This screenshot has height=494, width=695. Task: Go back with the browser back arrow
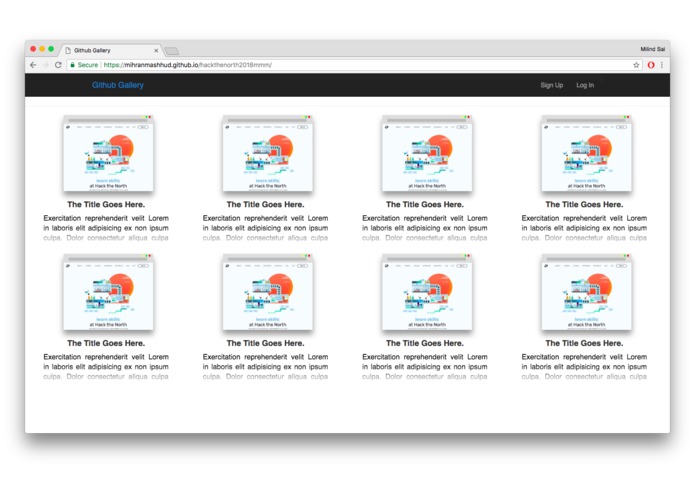[33, 65]
